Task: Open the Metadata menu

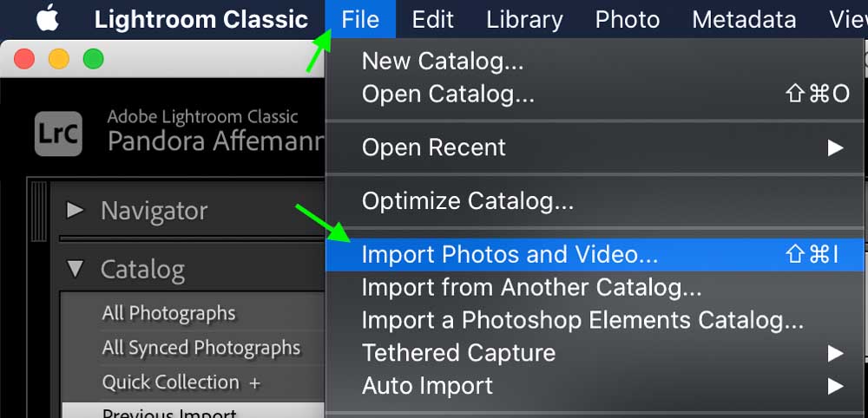Action: [744, 20]
